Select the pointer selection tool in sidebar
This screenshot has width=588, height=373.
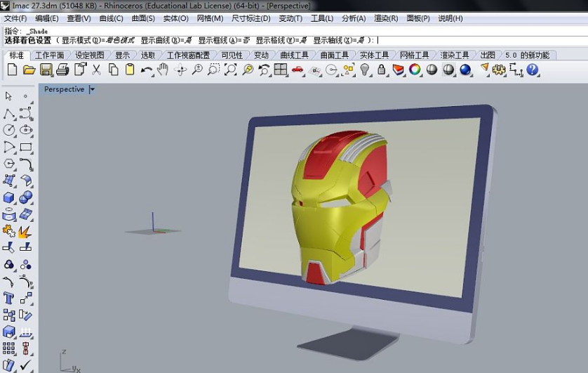tap(8, 97)
